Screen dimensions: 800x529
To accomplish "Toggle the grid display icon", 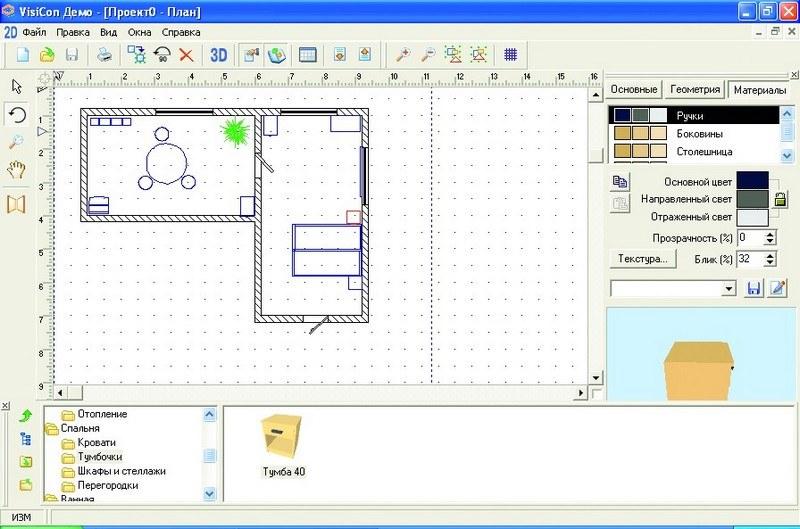I will point(510,54).
